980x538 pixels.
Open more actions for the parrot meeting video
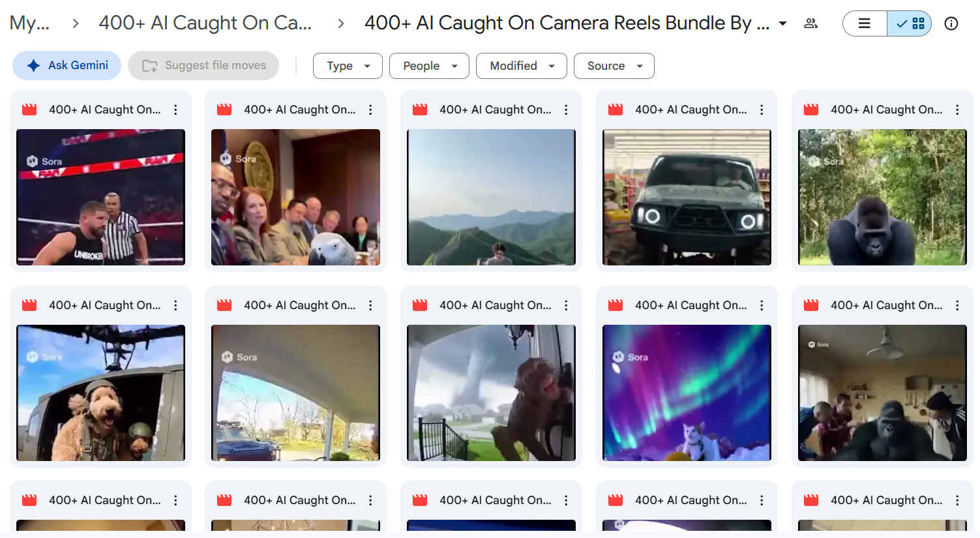pos(370,110)
